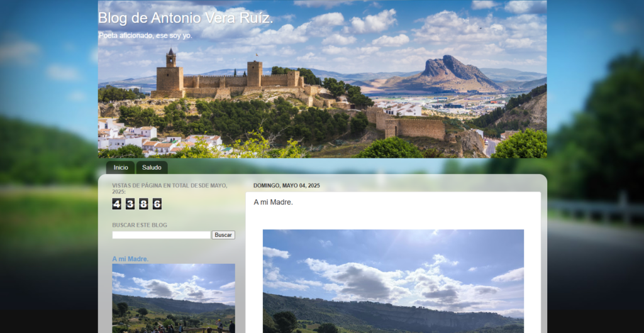Click the counter digit 3
Screen dimensions: 644x333
[x=130, y=204]
